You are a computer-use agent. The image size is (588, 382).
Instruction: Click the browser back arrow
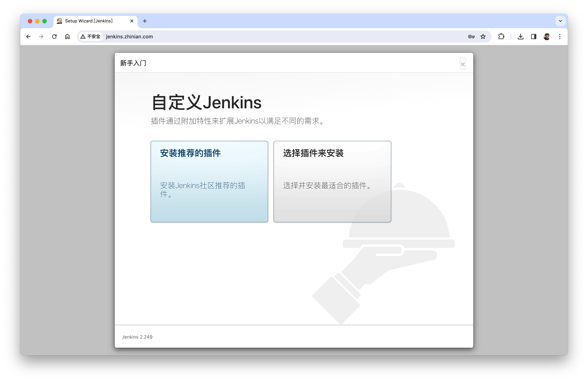(28, 37)
